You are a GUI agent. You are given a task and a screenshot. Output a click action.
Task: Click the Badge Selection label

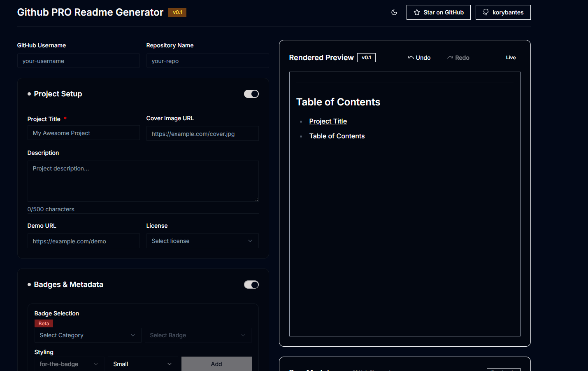(x=57, y=313)
